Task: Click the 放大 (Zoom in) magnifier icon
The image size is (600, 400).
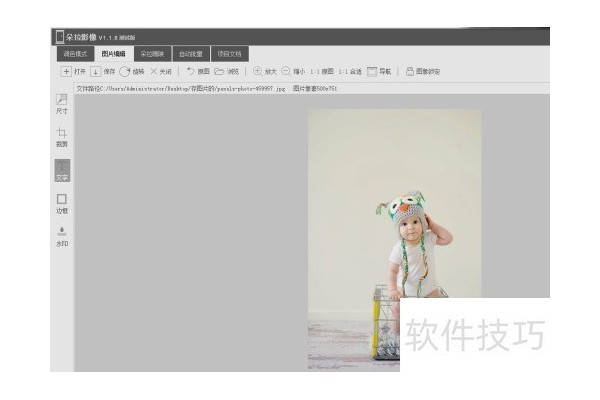Action: point(258,71)
